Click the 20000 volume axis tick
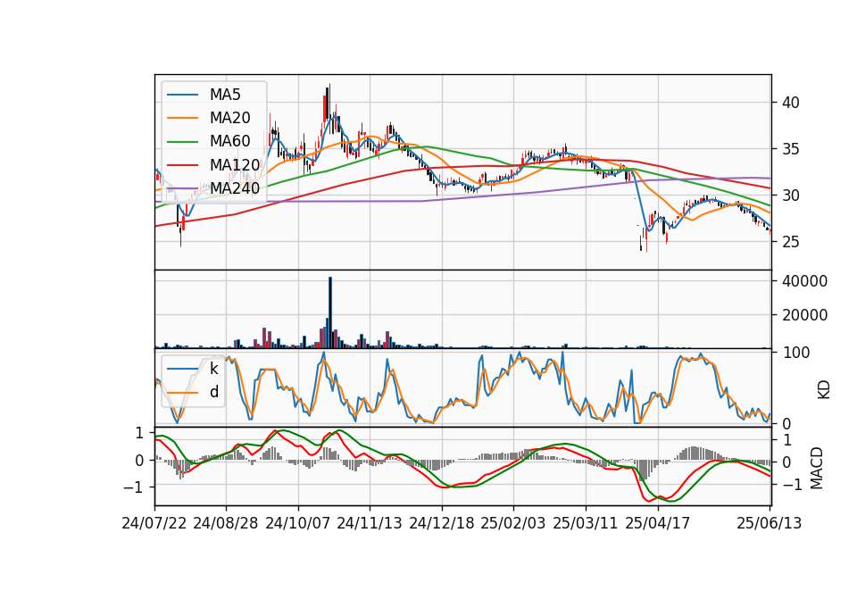This screenshot has height=616, width=857. tap(805, 315)
